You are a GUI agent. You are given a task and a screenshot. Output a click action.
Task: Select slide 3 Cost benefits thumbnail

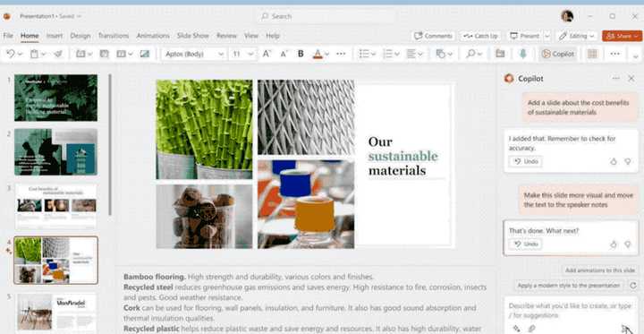pos(55,206)
